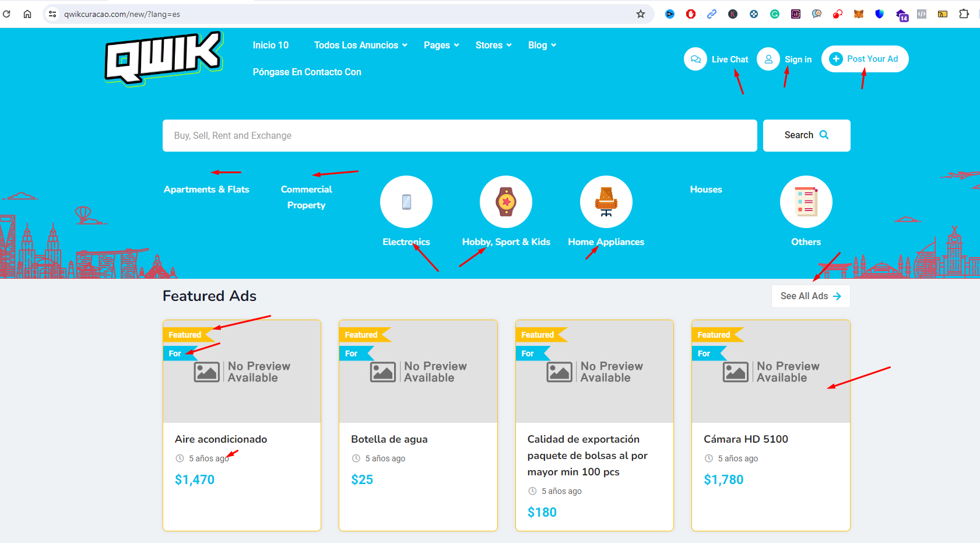Expand the Todos Los Anuncios dropdown
The width and height of the screenshot is (980, 543).
click(361, 45)
